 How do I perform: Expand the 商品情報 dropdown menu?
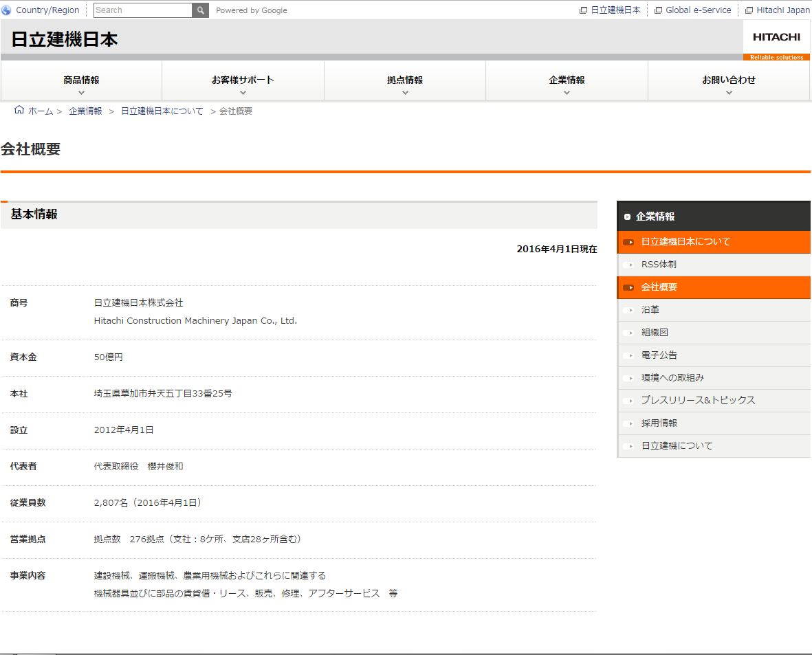coord(81,81)
